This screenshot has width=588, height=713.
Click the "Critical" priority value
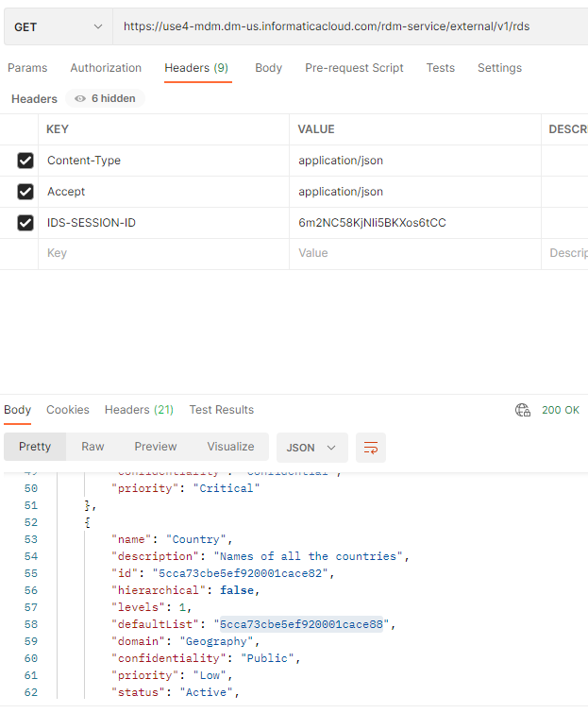click(227, 488)
